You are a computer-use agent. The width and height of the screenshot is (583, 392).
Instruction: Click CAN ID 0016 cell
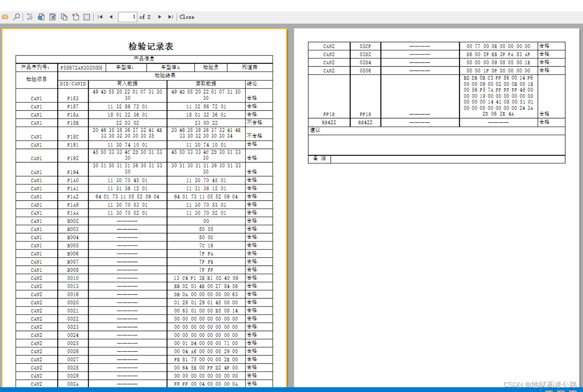[x=73, y=295]
